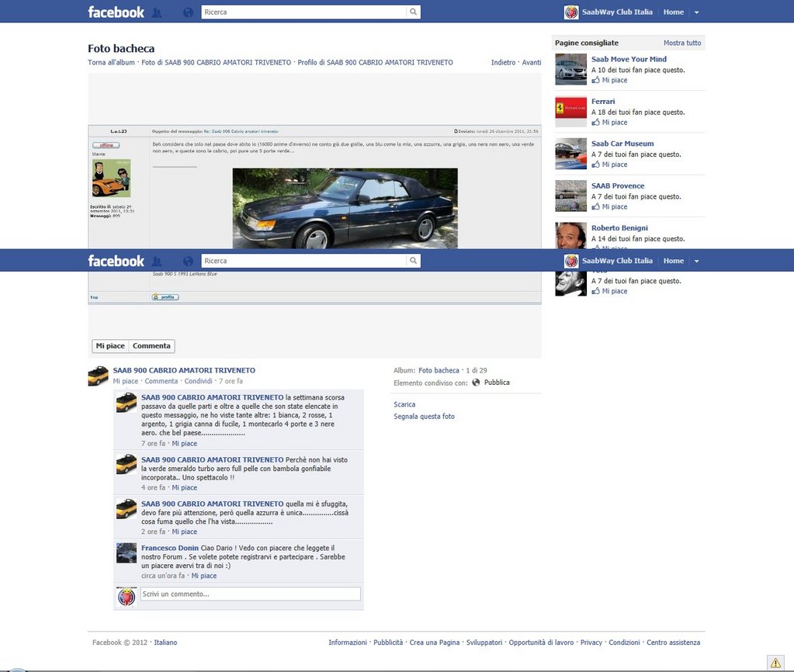Open Foto bacheca album link
Screen dimensions: 794x672
pos(439,370)
